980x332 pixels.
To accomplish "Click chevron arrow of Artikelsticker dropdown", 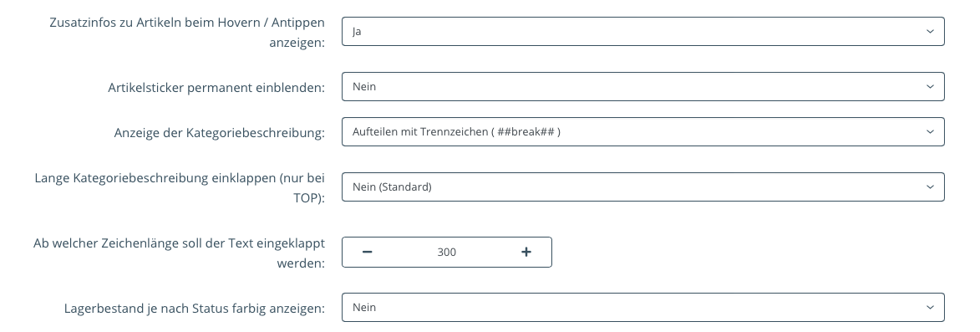I will (930, 87).
